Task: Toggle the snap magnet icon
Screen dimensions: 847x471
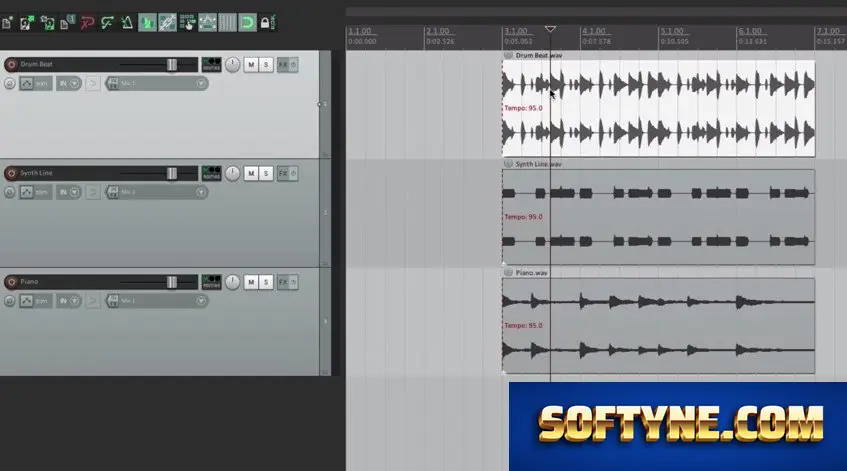Action: pyautogui.click(x=247, y=23)
